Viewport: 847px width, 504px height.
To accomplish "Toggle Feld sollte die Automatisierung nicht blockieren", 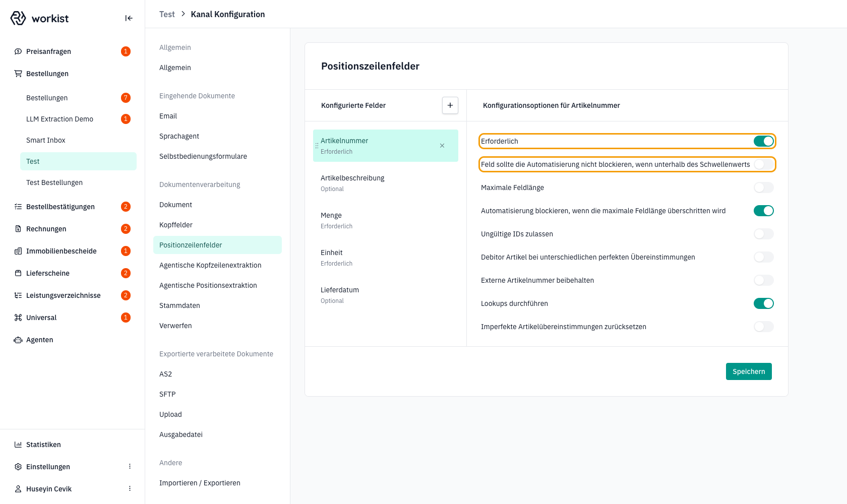I will point(764,164).
